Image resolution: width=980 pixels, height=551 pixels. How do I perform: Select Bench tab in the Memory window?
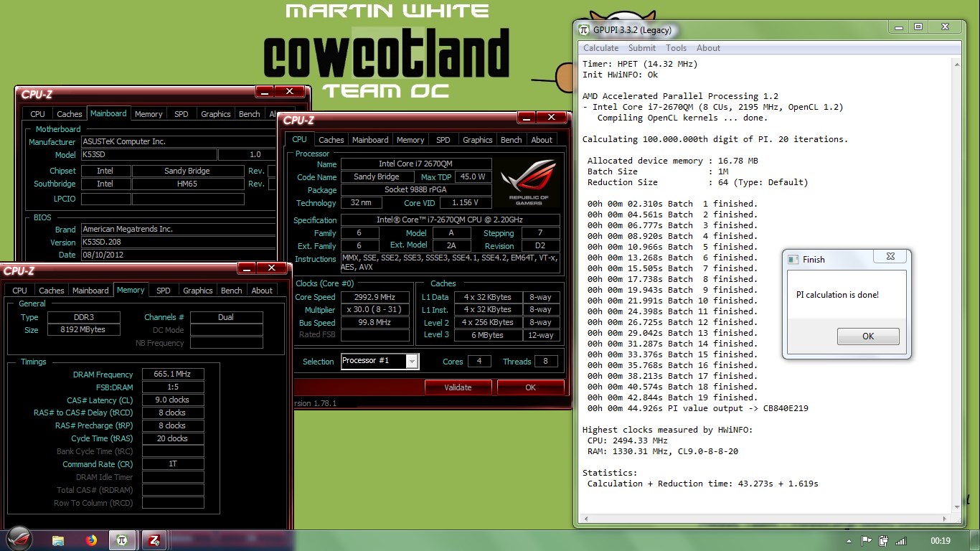coord(231,291)
